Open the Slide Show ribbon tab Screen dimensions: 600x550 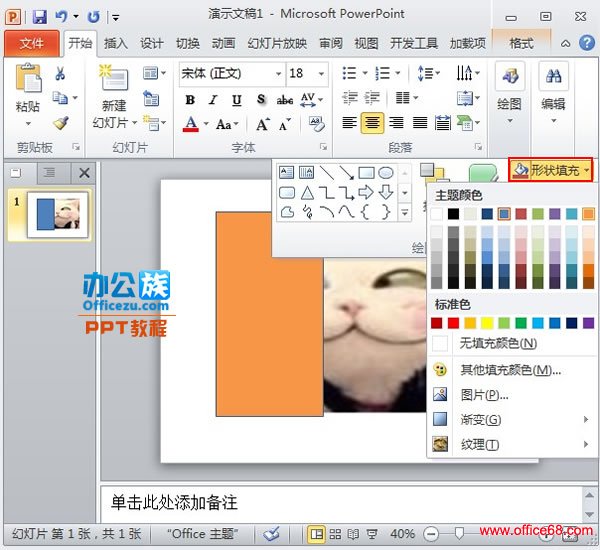pos(277,44)
